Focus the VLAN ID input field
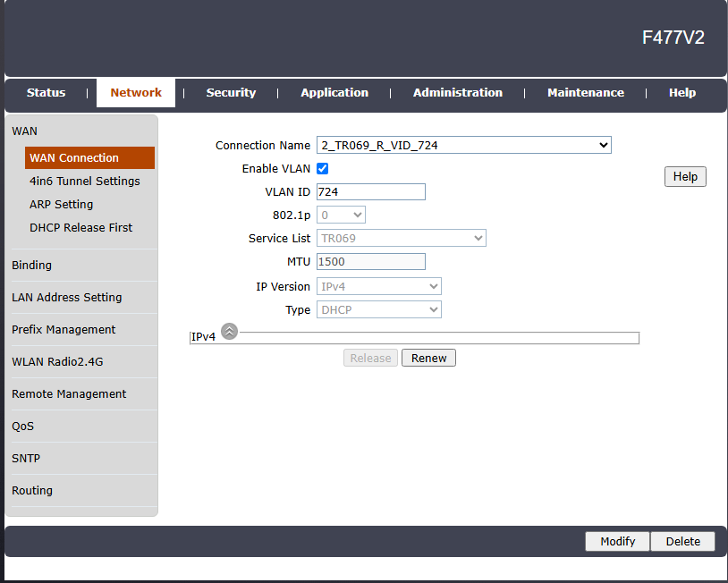 pos(371,191)
